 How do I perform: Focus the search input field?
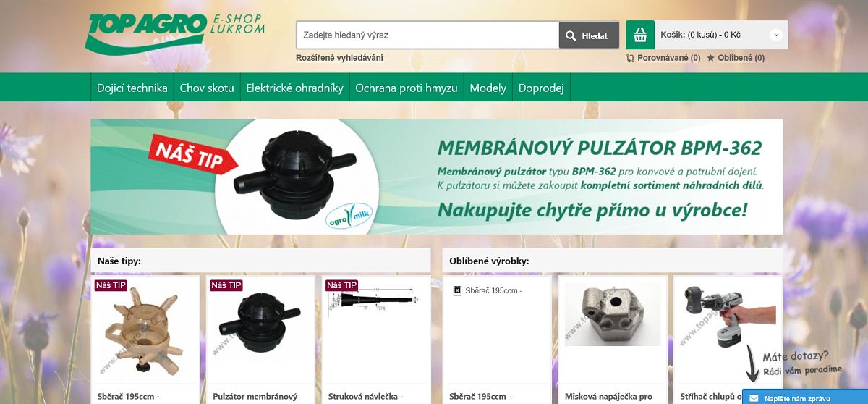point(427,35)
